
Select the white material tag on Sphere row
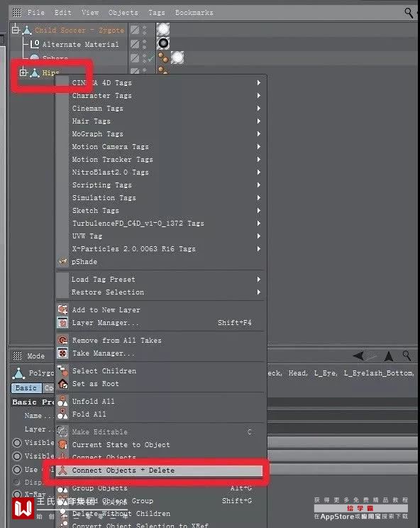click(177, 57)
